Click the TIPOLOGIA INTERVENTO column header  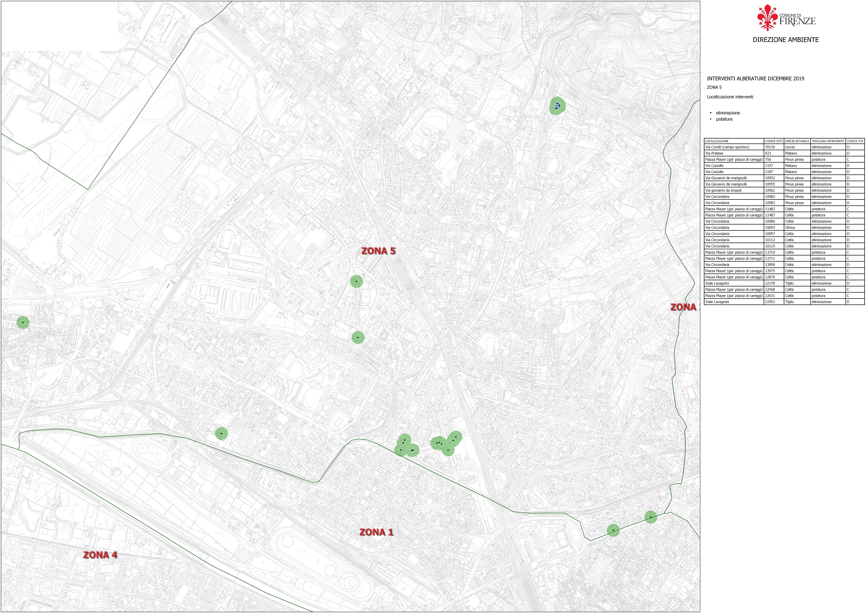828,141
